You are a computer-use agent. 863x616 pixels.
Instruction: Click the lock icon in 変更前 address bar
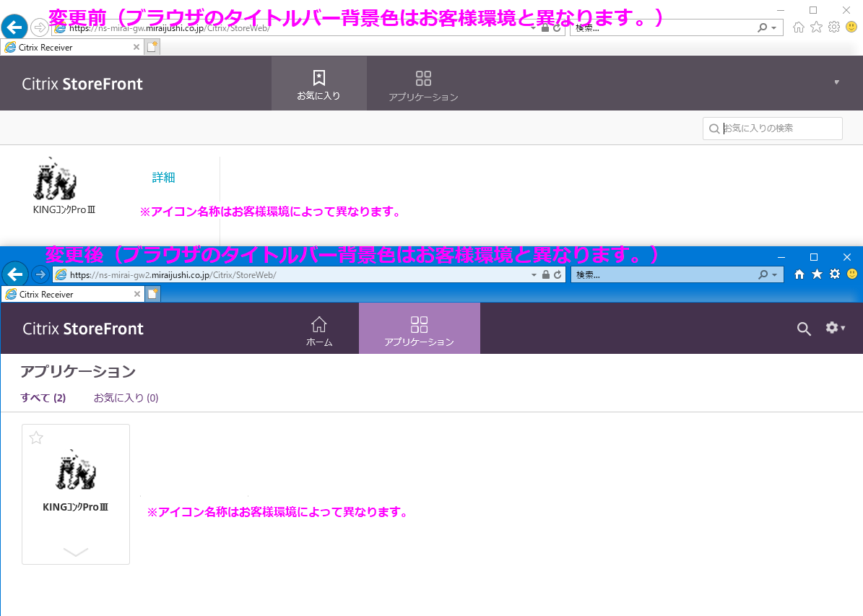545,27
